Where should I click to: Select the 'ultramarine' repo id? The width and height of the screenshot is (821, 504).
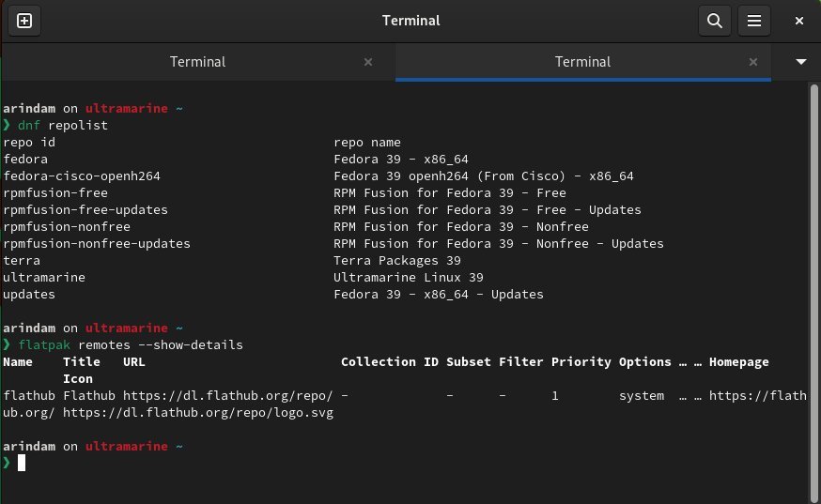44,278
